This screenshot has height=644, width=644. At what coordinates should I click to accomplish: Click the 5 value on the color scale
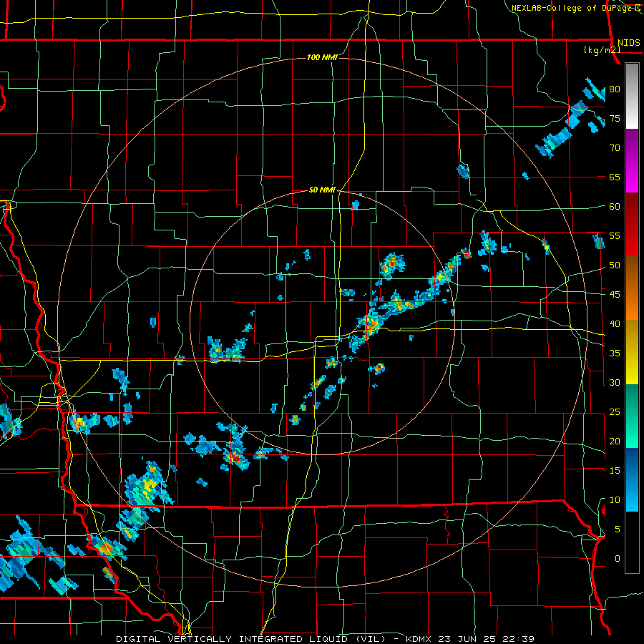[x=618, y=529]
